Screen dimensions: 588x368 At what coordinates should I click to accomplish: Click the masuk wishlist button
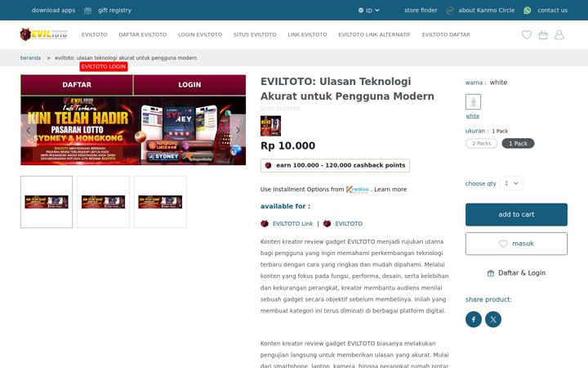click(516, 244)
